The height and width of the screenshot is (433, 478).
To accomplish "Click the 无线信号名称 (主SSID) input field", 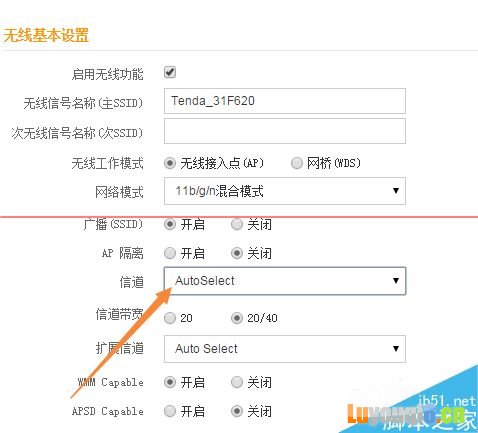I will tap(285, 101).
